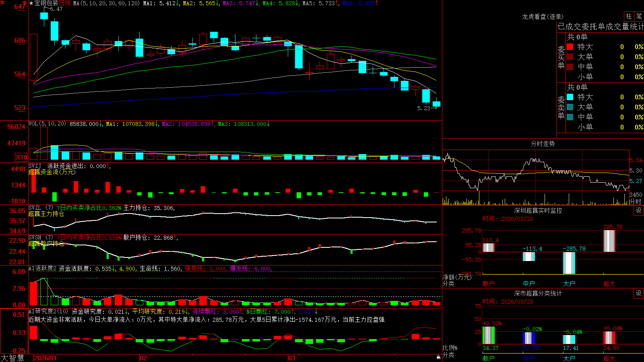This screenshot has height=362, width=644.
Task: Click the 超赢资金流(万元) label
Action: (52, 172)
